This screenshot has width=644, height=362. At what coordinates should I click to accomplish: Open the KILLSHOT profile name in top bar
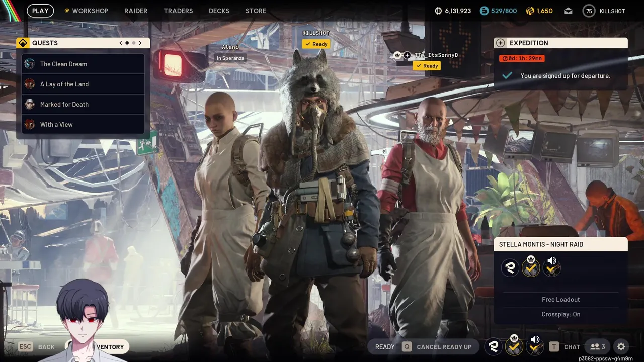click(612, 11)
